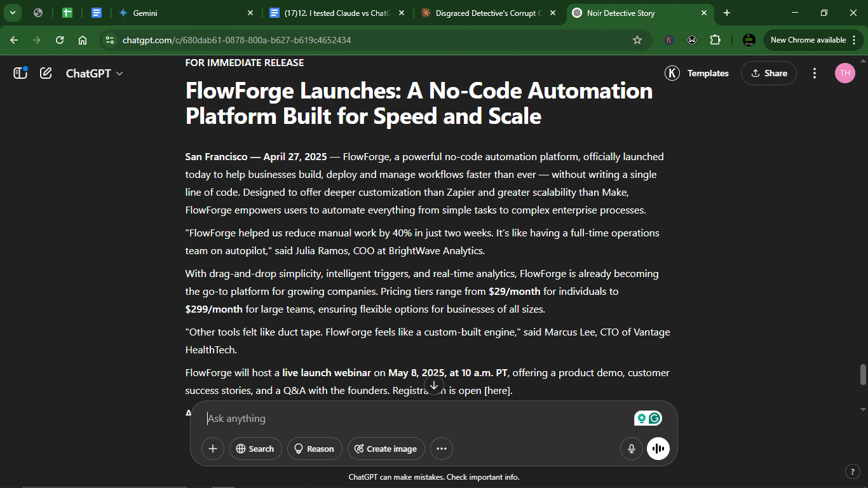Click the San Francisco — April 27, 2025 dateline
Image resolution: width=868 pixels, height=488 pixels.
click(256, 157)
